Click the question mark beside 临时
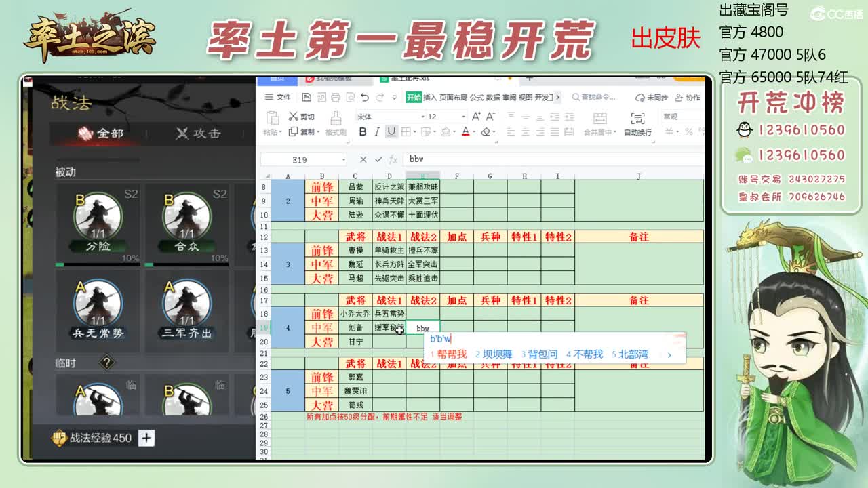868x488 pixels. pyautogui.click(x=106, y=363)
